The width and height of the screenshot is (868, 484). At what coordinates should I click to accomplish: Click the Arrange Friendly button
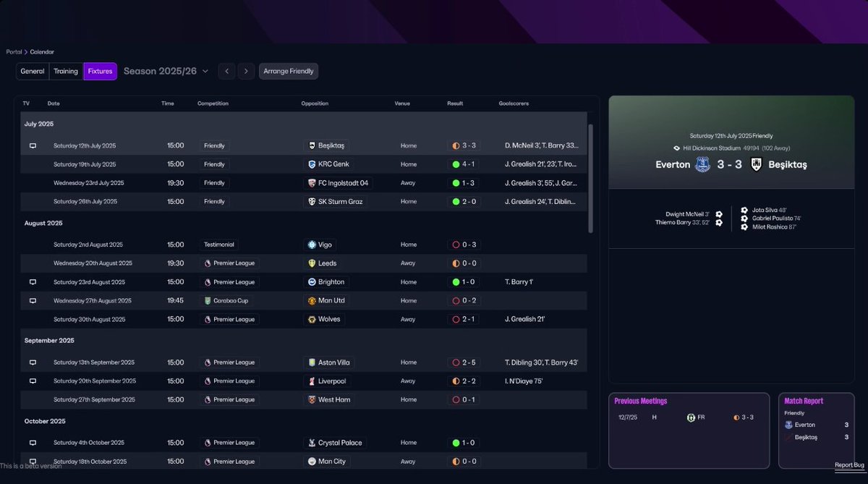(289, 71)
